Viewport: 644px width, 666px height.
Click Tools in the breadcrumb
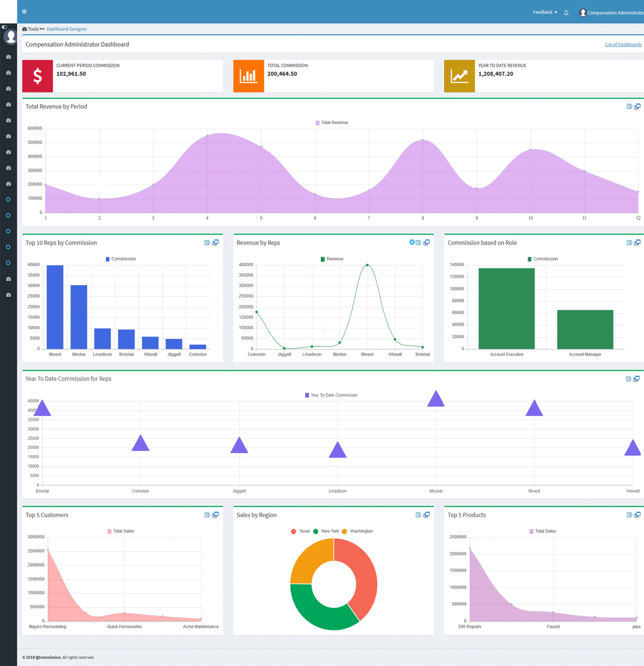pyautogui.click(x=33, y=29)
